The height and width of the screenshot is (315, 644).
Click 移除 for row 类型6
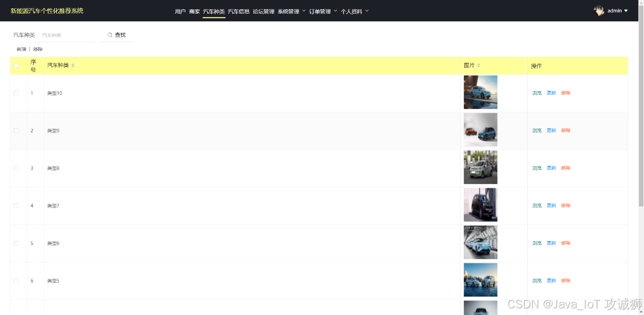(x=566, y=243)
